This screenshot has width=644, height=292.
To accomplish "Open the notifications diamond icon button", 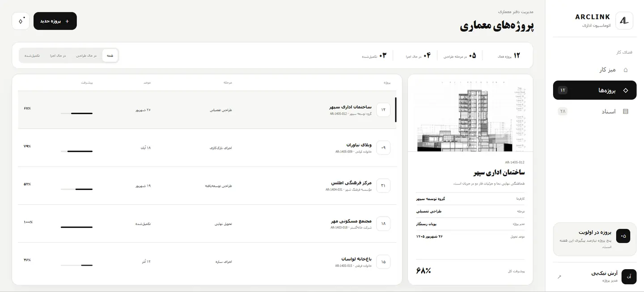I will point(21,21).
